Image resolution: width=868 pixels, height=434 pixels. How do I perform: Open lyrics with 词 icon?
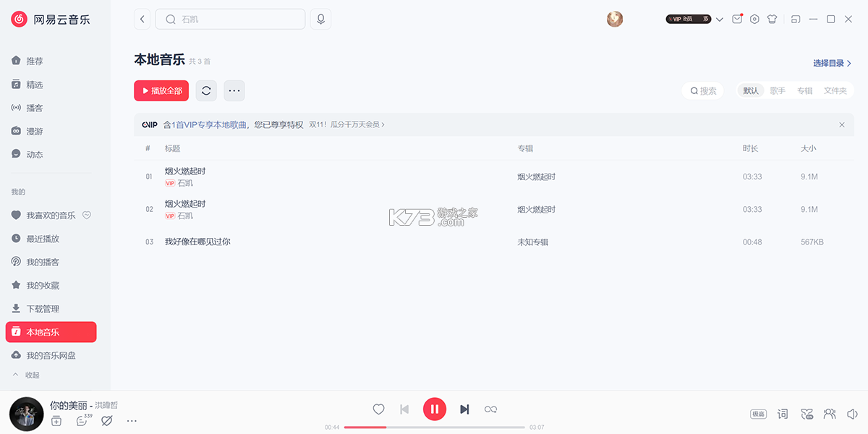click(783, 414)
